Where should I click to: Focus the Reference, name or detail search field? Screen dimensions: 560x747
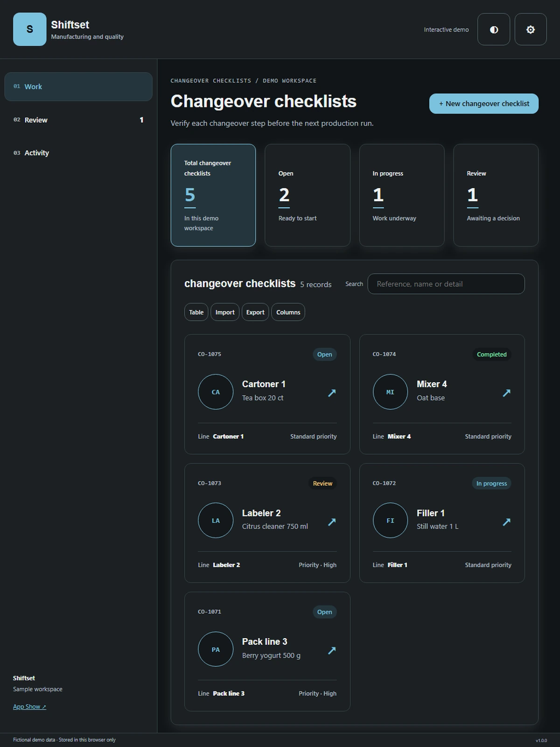point(446,284)
